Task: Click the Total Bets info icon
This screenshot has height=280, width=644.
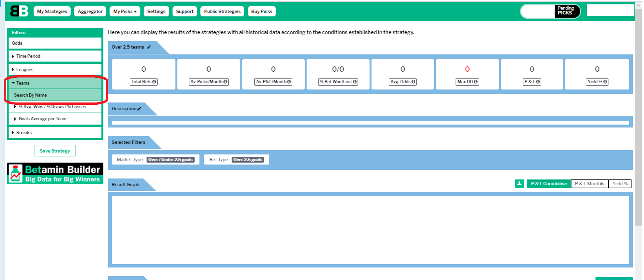Action: pos(154,82)
